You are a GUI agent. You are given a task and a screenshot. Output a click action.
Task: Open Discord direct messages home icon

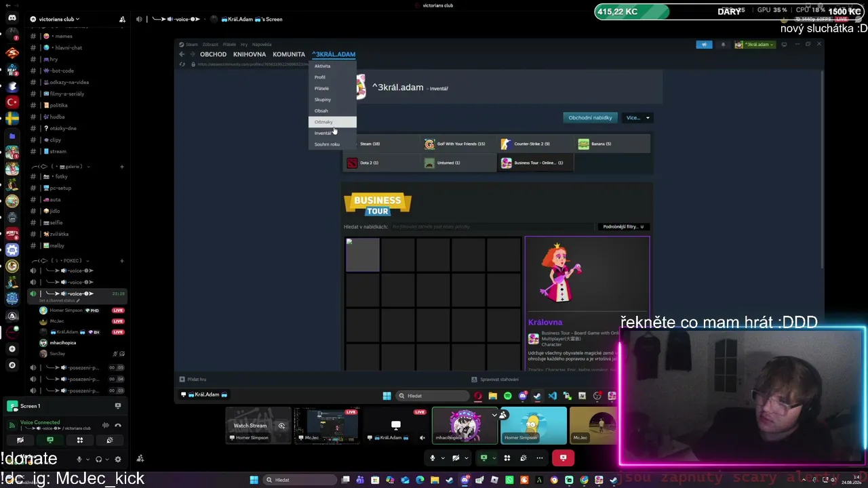click(x=12, y=18)
